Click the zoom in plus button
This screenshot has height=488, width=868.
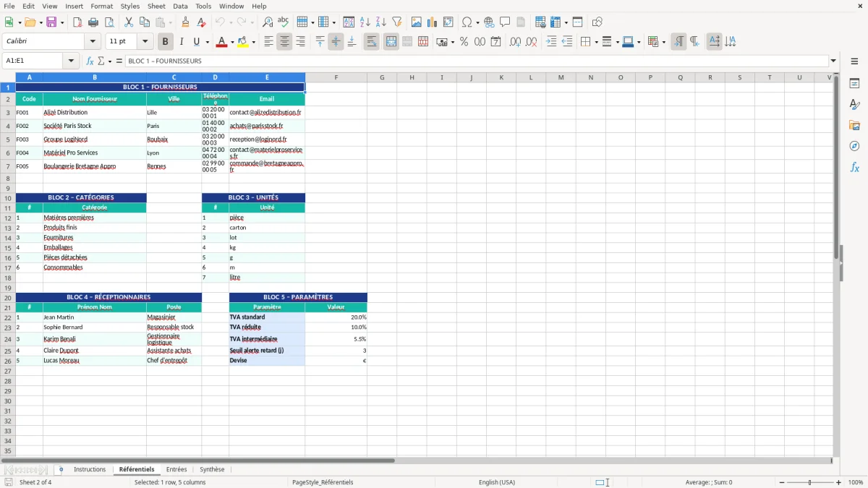pos(839,482)
